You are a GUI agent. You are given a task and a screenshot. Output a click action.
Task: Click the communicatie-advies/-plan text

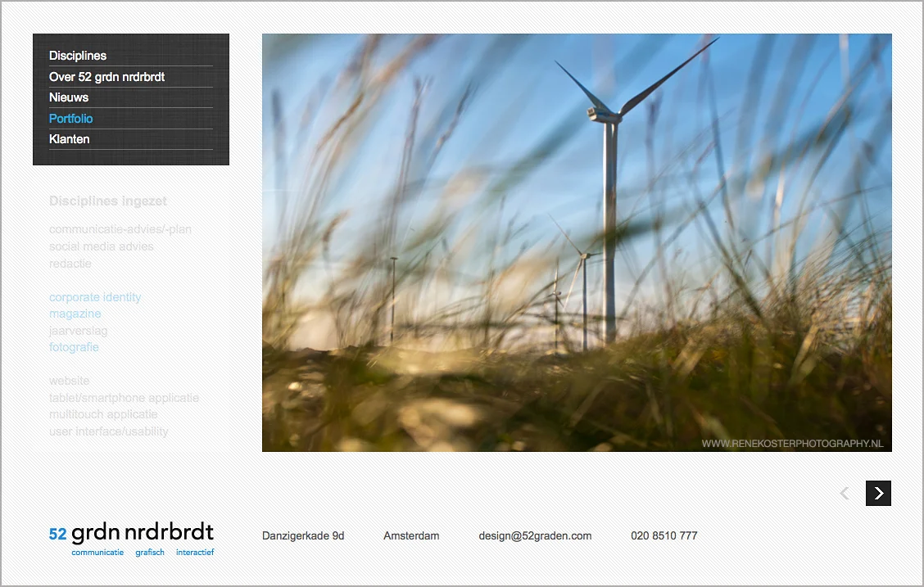(120, 229)
